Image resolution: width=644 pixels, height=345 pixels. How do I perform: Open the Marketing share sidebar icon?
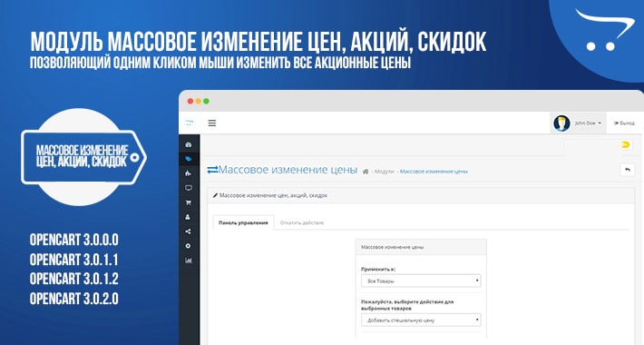point(189,232)
